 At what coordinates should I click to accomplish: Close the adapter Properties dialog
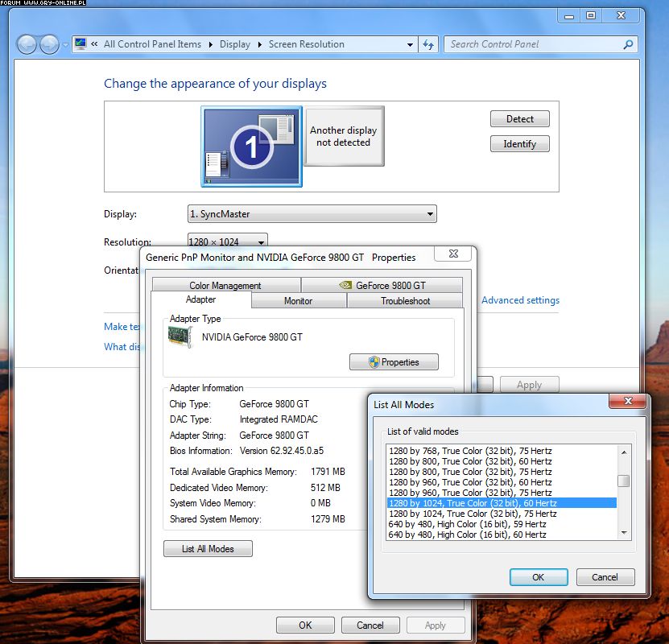[453, 254]
